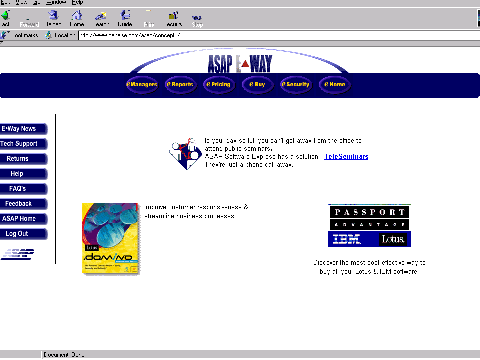
Task: Click the URL location field
Action: 279,35
